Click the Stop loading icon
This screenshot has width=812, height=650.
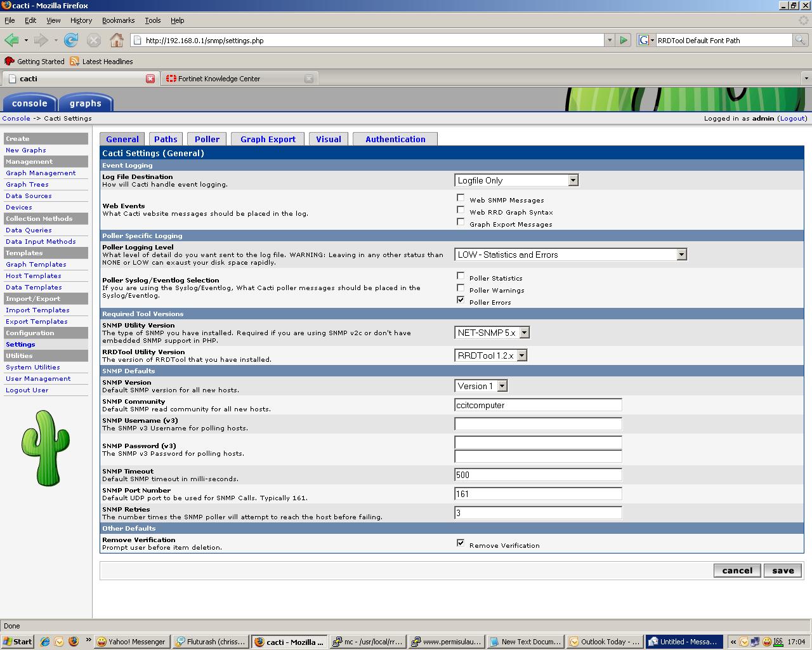tap(94, 40)
